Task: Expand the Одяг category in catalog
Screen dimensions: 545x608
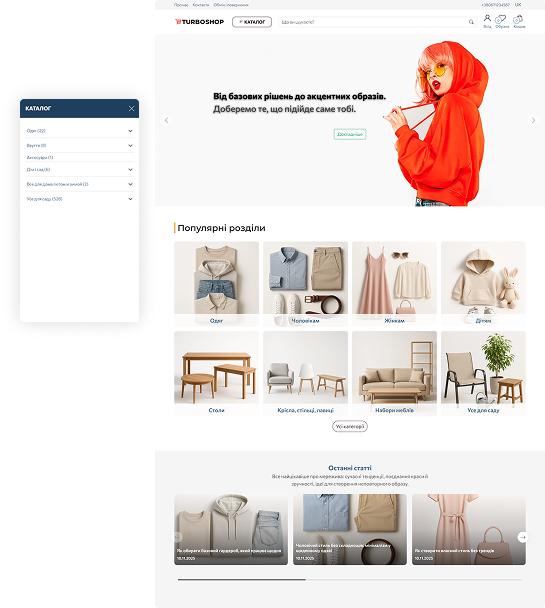Action: 130,131
